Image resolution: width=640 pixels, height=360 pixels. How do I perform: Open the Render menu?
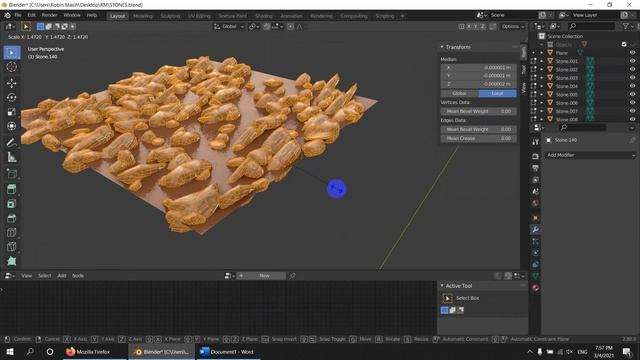(x=50, y=16)
